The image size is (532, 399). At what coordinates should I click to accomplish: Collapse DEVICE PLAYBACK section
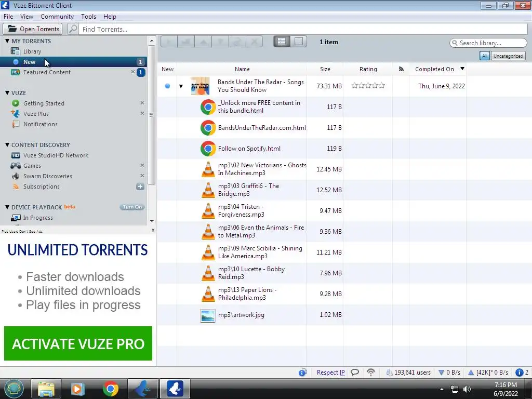pyautogui.click(x=7, y=207)
